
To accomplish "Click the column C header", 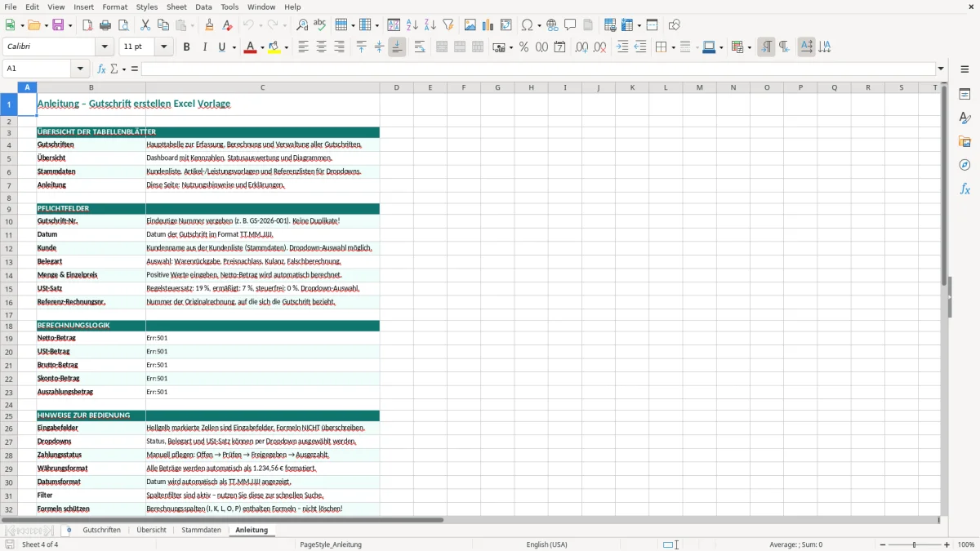I will pyautogui.click(x=262, y=87).
